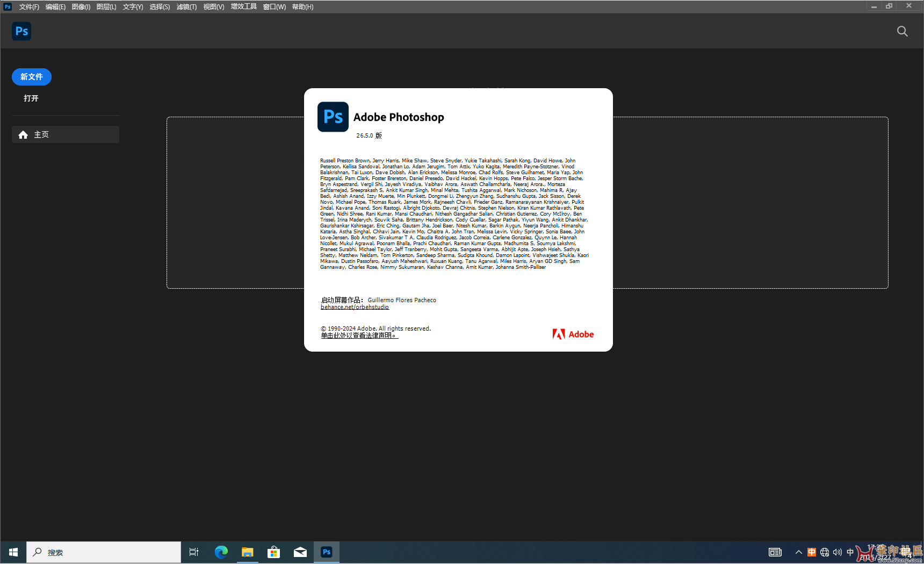Click the volume speaker tray icon
The width and height of the screenshot is (924, 564).
pos(838,552)
